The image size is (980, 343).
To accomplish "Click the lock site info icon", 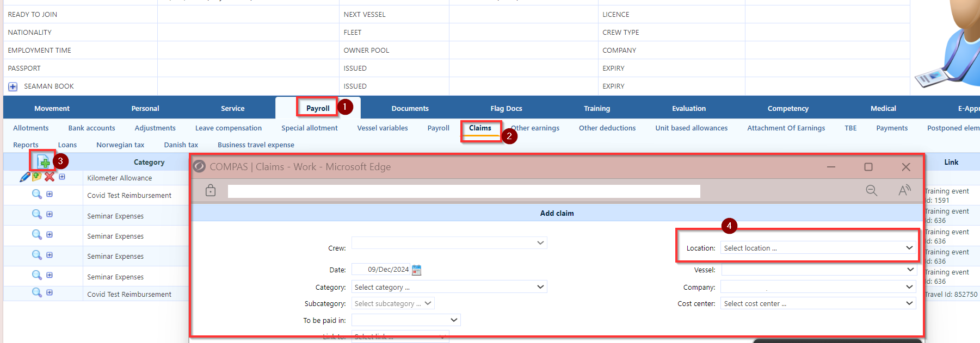I will tap(211, 190).
